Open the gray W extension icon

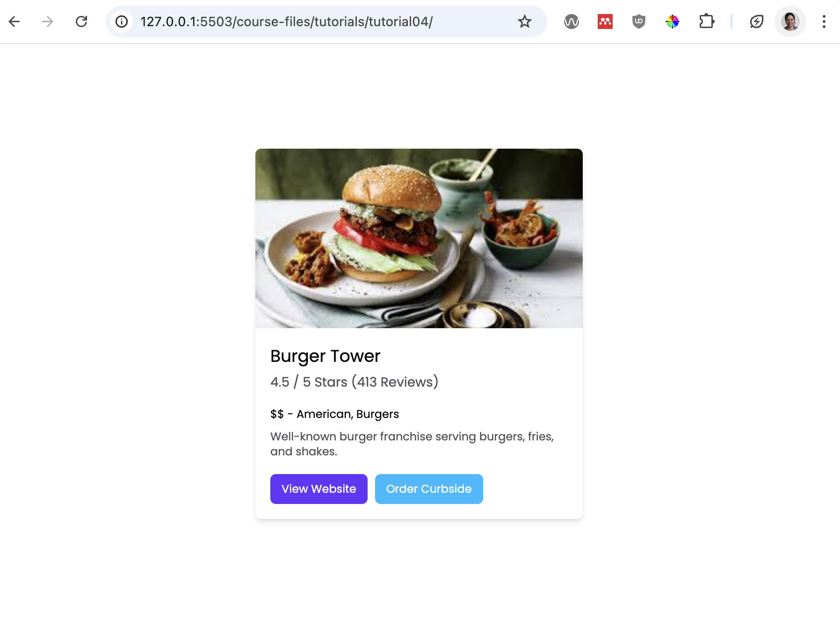click(x=572, y=22)
